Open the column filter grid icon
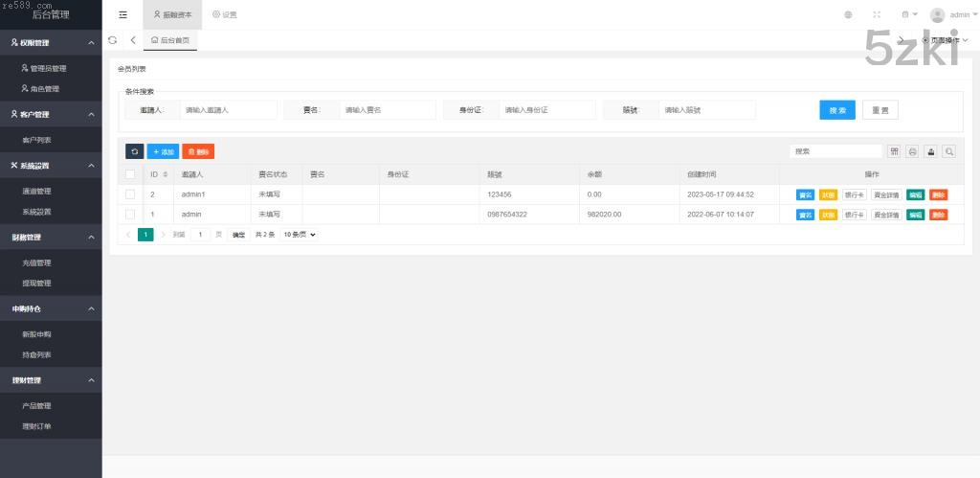Viewport: 980px width, 478px height. 894,151
